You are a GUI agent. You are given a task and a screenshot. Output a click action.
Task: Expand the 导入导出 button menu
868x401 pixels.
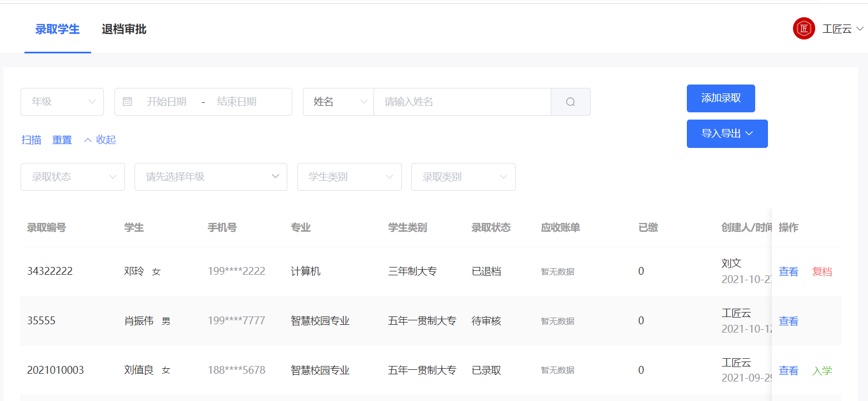click(x=727, y=133)
